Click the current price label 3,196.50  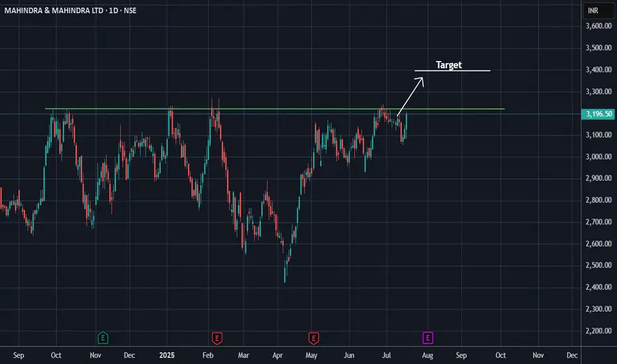click(598, 114)
